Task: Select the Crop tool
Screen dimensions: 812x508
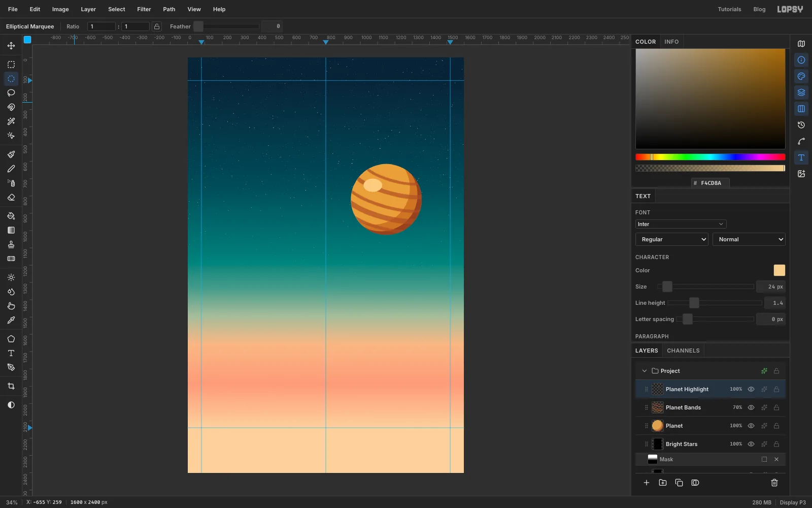Action: 11,386
